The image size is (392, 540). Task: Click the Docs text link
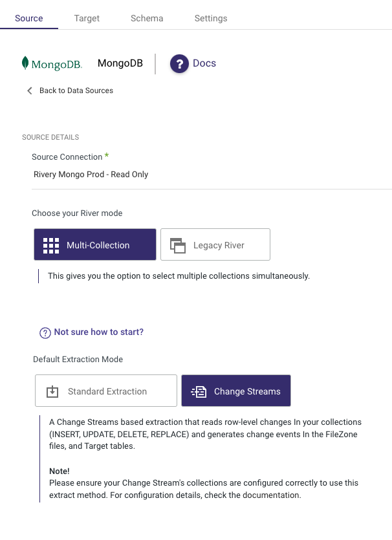(x=204, y=63)
